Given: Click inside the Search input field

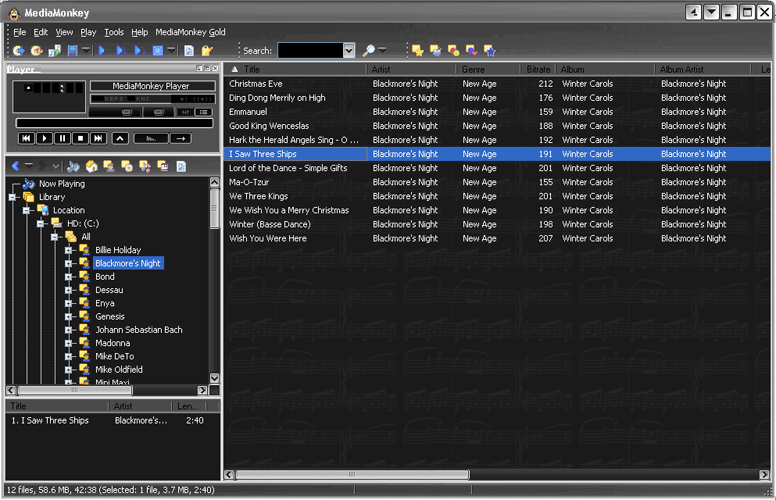Looking at the screenshot, I should pyautogui.click(x=310, y=50).
